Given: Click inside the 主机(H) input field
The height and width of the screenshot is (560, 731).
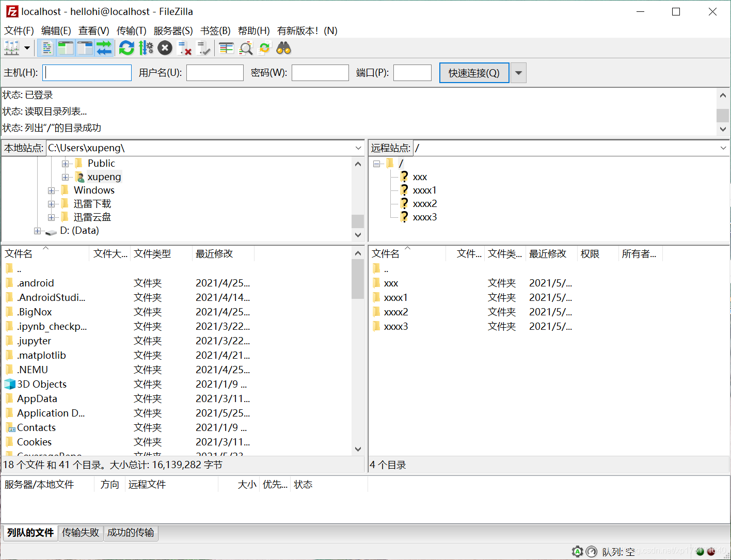Looking at the screenshot, I should (86, 72).
